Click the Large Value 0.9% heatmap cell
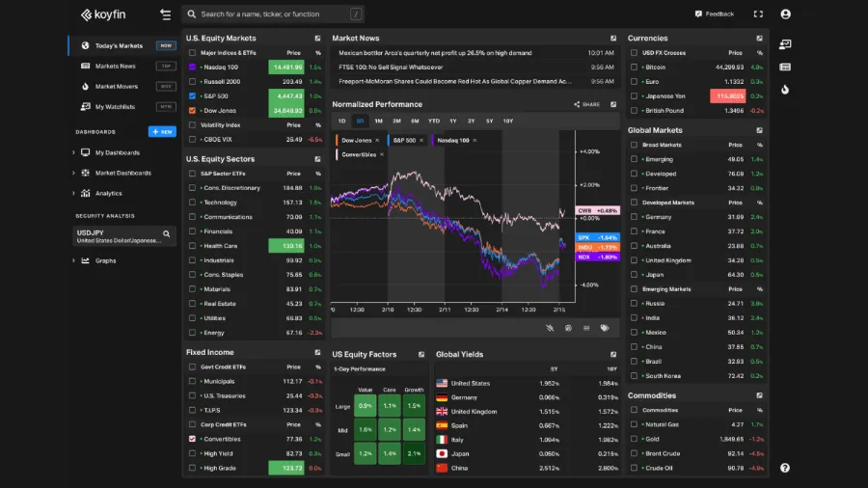 pos(365,406)
